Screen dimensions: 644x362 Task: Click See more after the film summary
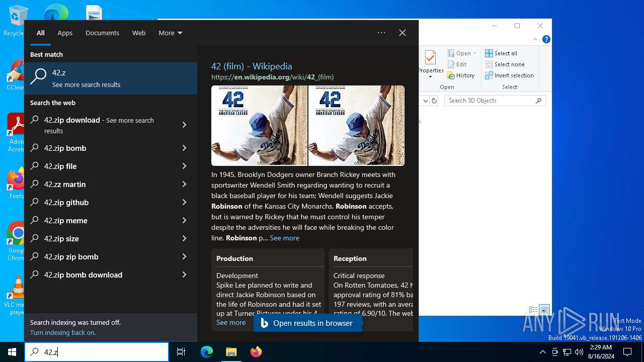284,238
